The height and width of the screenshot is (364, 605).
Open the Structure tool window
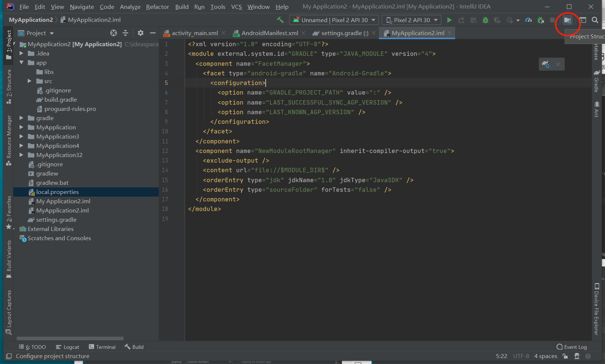tap(9, 86)
